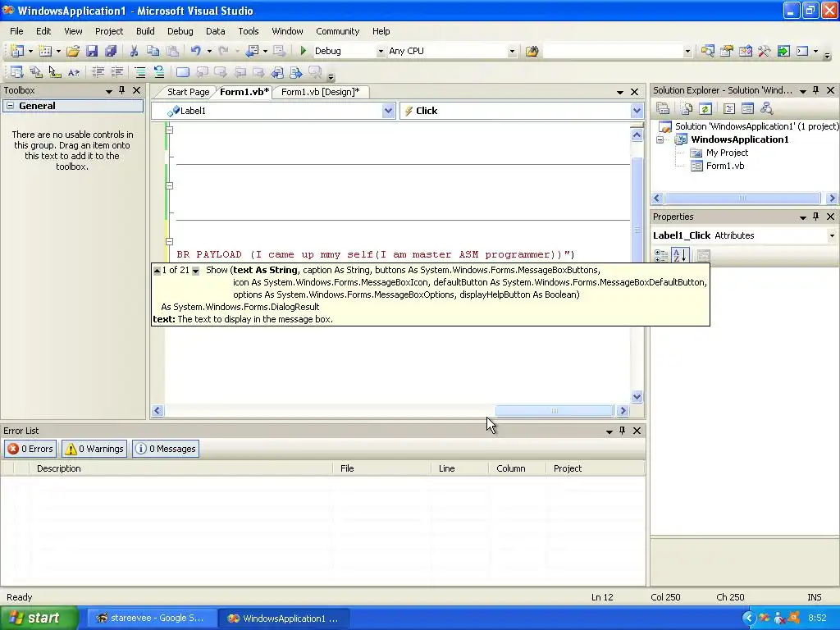Click the Navigate Backward icon

[252, 51]
